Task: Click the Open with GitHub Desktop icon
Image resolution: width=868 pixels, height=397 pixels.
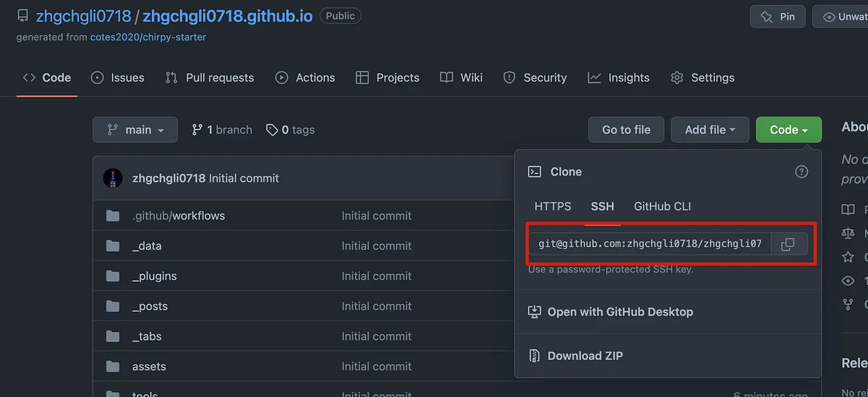Action: [535, 312]
